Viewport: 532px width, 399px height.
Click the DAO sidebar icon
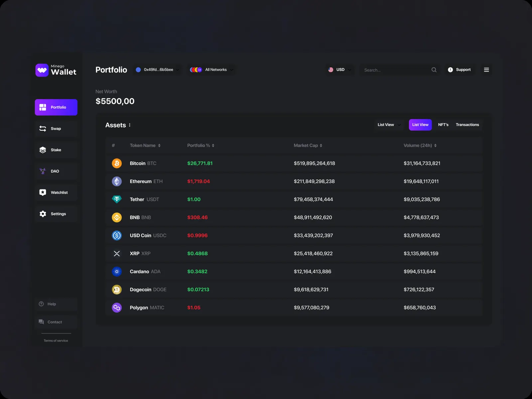[x=43, y=171]
